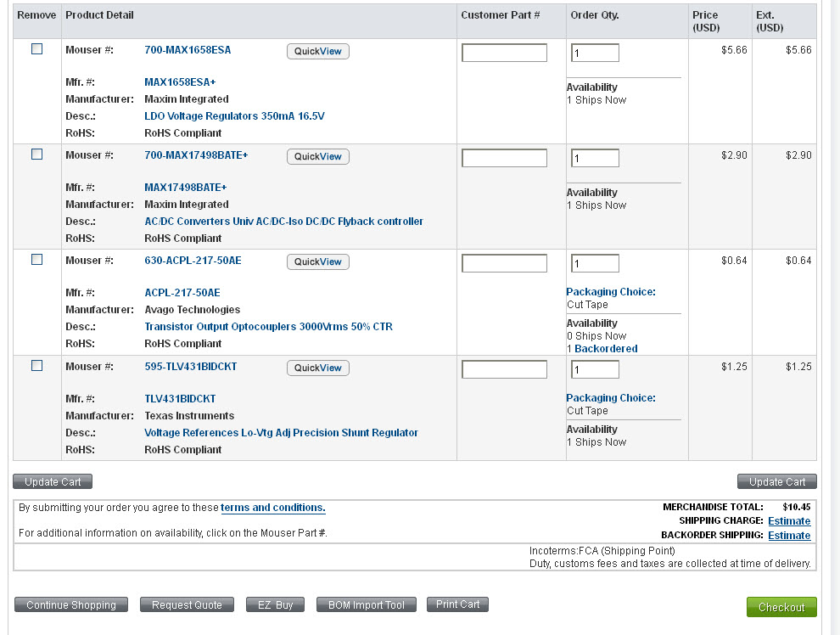
Task: Open the BOM Import Tool
Action: point(366,605)
